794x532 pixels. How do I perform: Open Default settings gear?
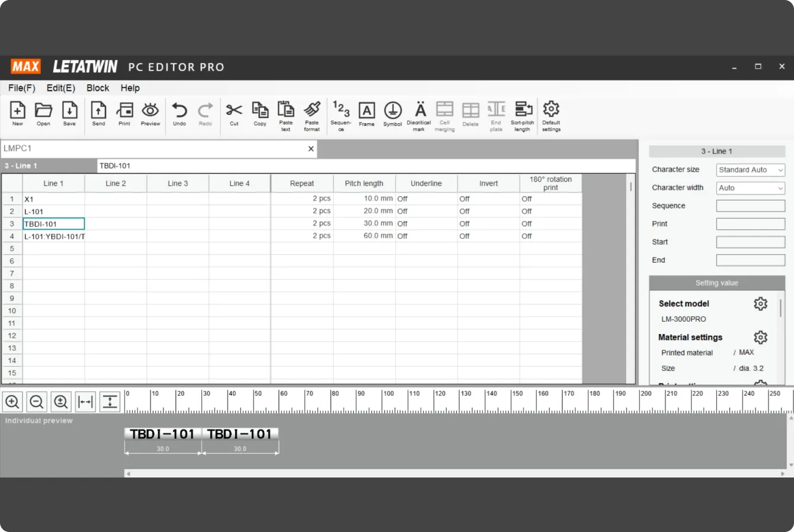pos(551,116)
